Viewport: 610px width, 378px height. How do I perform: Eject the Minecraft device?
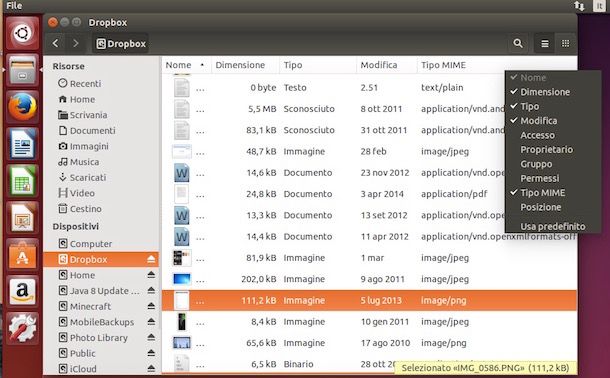tap(151, 306)
